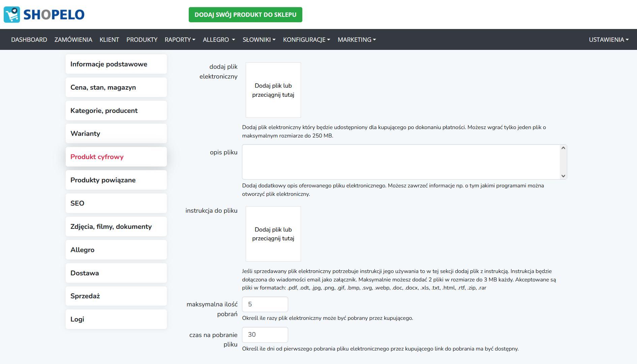Image resolution: width=637 pixels, height=364 pixels.
Task: Expand the Ustawienia dropdown
Action: (609, 39)
